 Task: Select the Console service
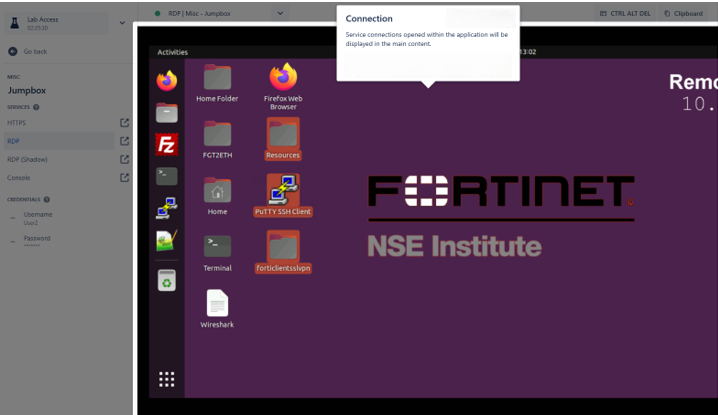(x=59, y=178)
